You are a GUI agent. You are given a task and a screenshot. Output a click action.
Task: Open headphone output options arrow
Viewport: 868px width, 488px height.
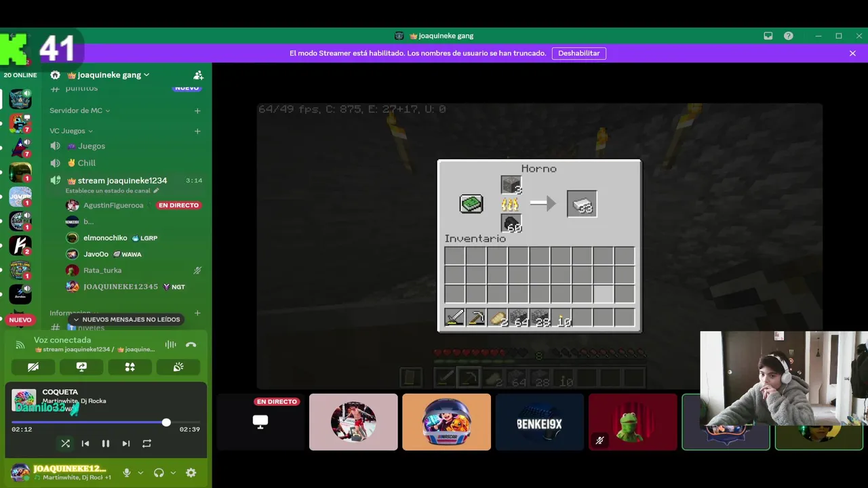pos(173,472)
